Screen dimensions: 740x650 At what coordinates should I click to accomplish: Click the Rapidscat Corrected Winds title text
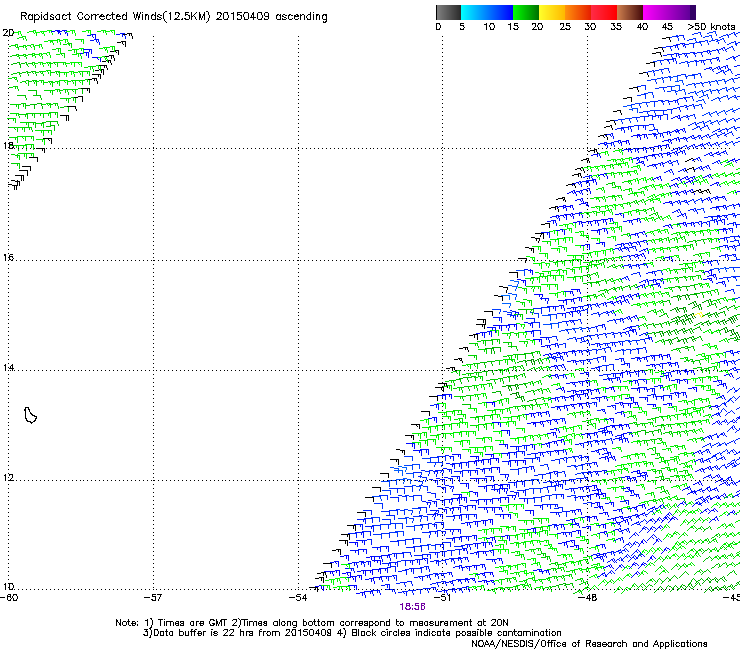pyautogui.click(x=174, y=17)
